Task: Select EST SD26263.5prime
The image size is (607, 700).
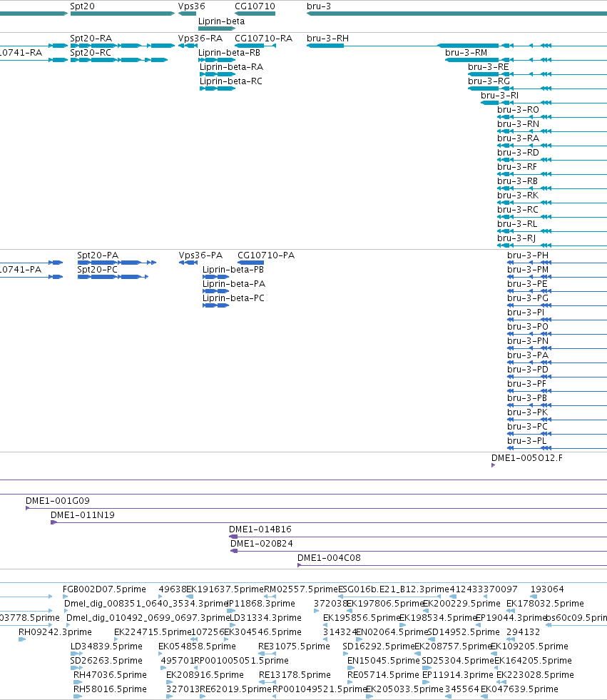Action: click(106, 661)
